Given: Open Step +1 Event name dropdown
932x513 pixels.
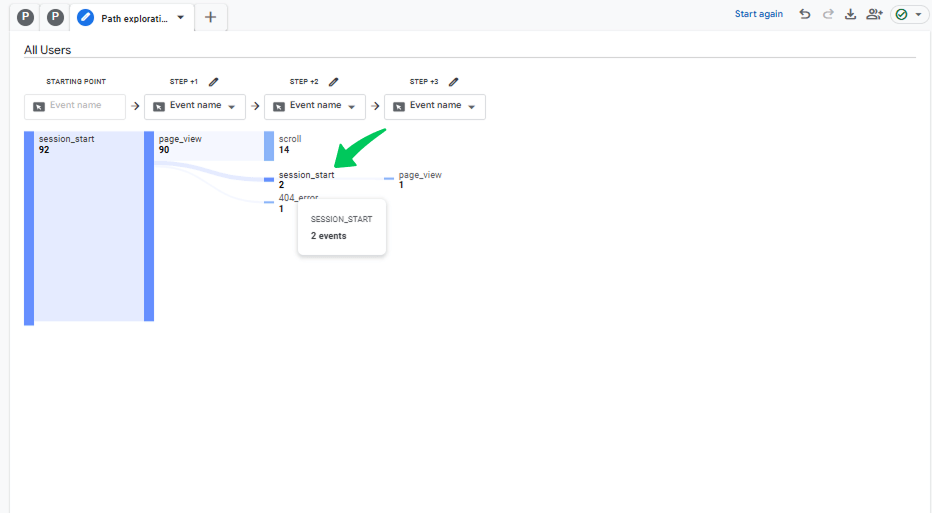Looking at the screenshot, I should click(x=195, y=106).
